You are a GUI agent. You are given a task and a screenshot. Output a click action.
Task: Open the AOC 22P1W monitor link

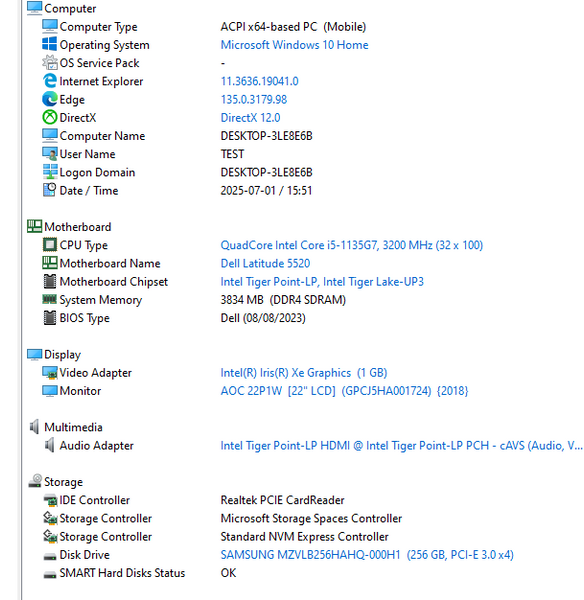pos(344,391)
